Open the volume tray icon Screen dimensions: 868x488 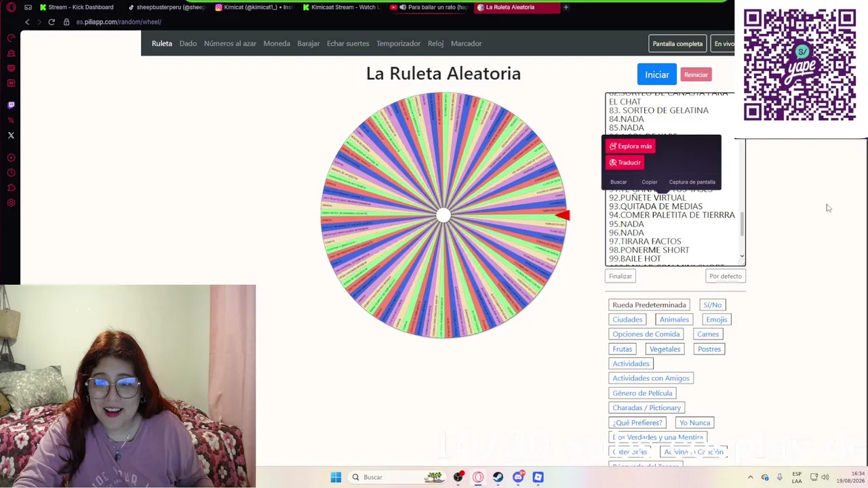[x=825, y=477]
